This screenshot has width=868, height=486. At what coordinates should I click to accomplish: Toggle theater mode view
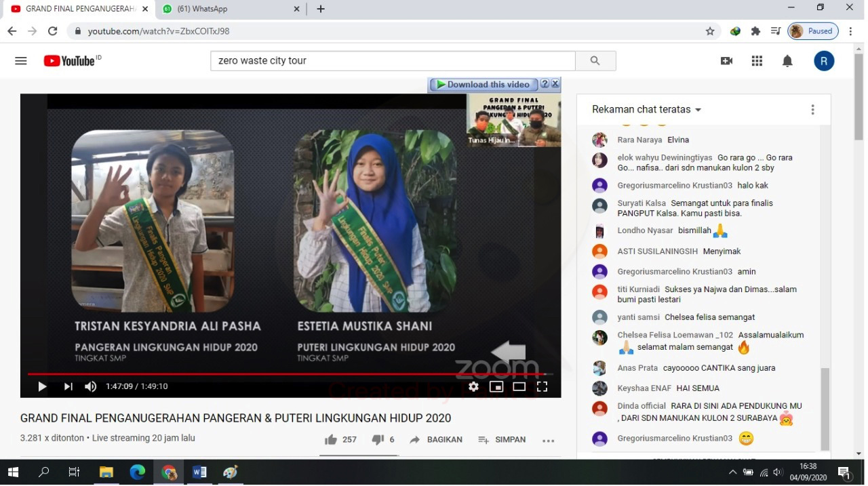(x=519, y=386)
